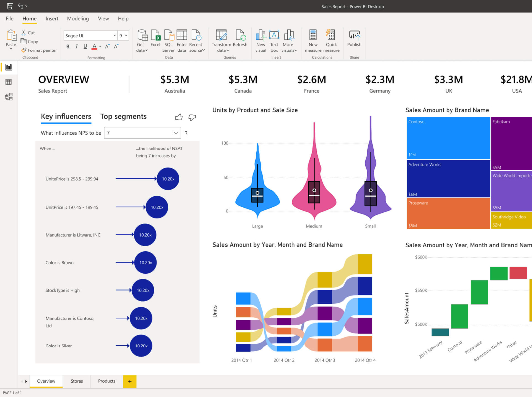Select the Color is Brown influencer bubble
Viewport: 532px width, 397px height.
(x=145, y=262)
